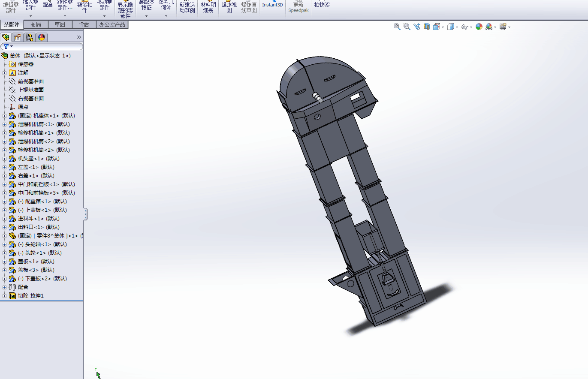
Task: Open the View Settings dropdown arrow
Action: (x=509, y=27)
